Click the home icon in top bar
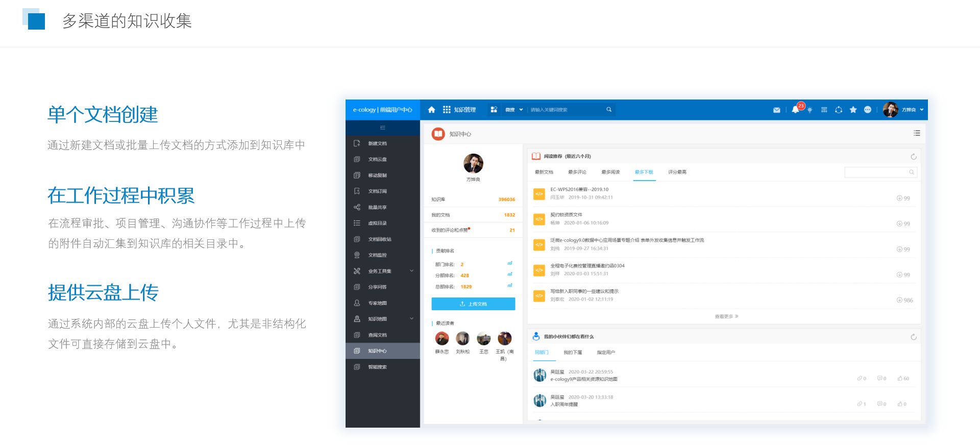The image size is (980, 446). point(431,110)
